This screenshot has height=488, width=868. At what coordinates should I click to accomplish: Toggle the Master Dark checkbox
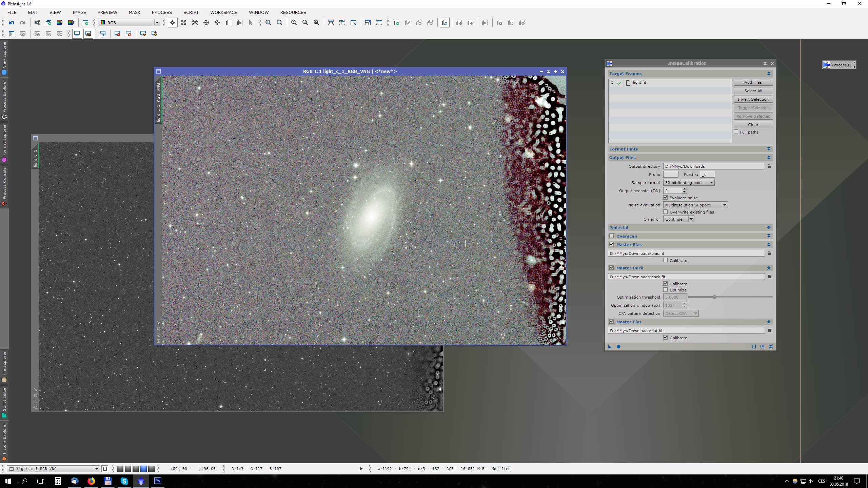[611, 267]
